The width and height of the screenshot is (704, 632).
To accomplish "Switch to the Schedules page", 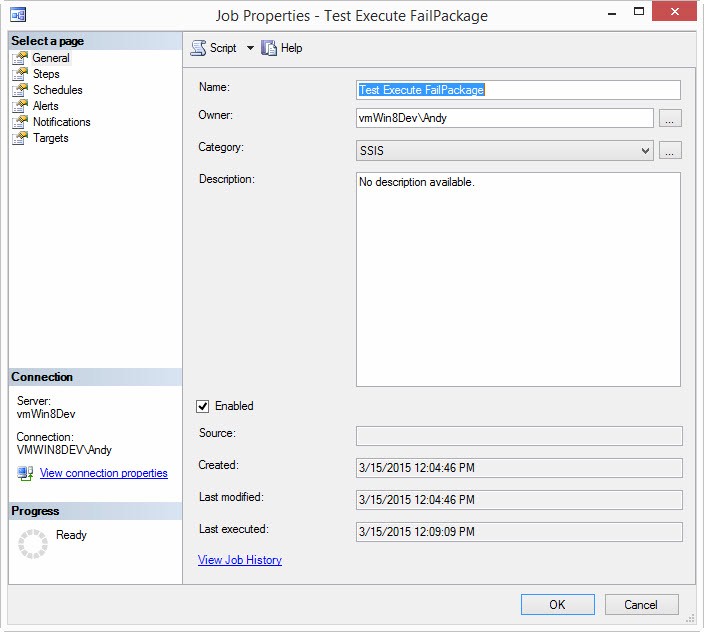I will (57, 90).
